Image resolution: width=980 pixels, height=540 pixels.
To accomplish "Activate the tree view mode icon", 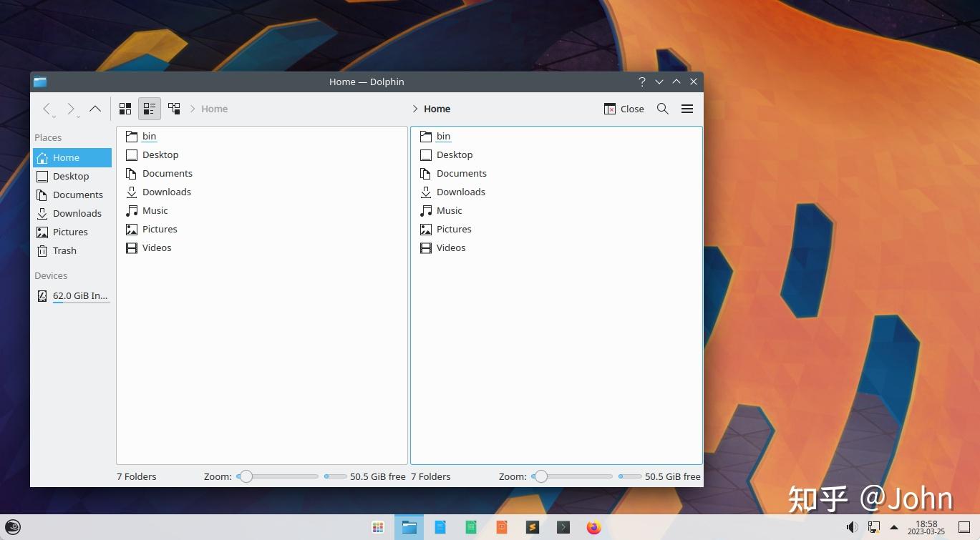I will pyautogui.click(x=173, y=108).
